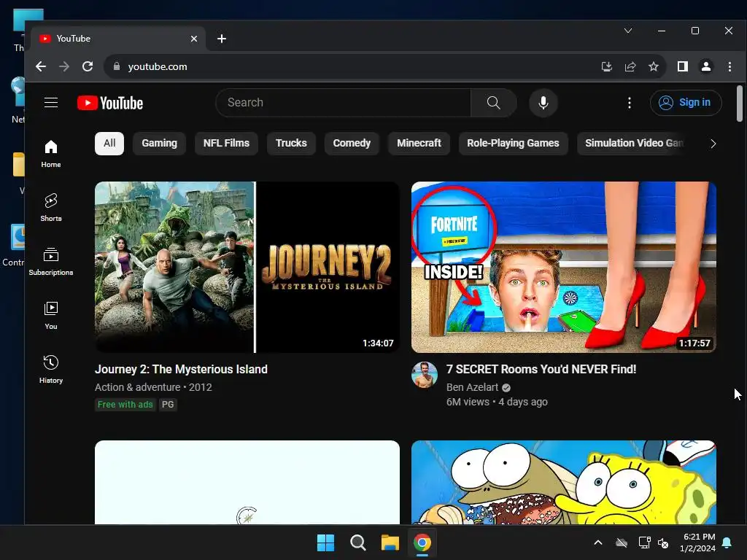Select the Trucks filter chip

[x=291, y=144]
